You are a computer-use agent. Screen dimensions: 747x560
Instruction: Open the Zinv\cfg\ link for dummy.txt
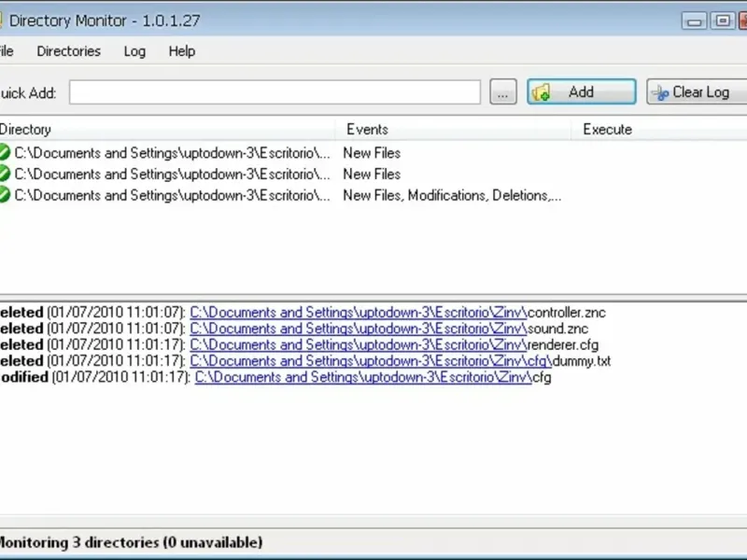pyautogui.click(x=371, y=361)
